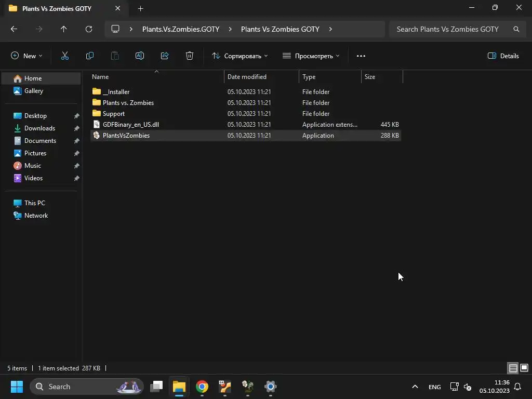Click the display tray icon
532x399 pixels.
[454, 387]
